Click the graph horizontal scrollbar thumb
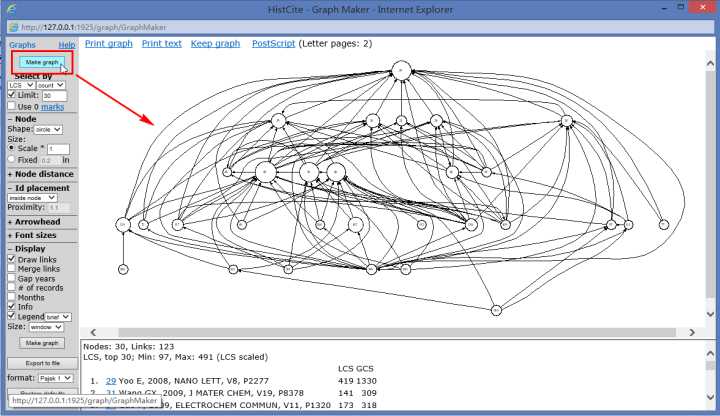720x416 pixels. (397, 332)
